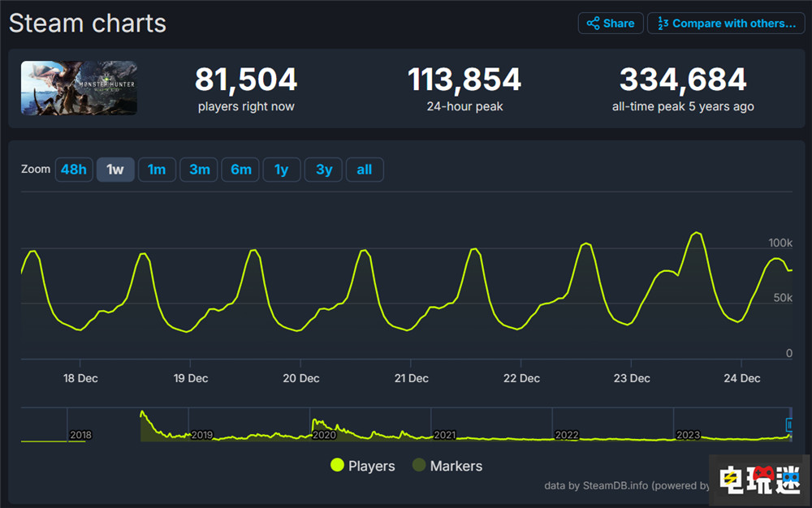Viewport: 812px width, 508px height.
Task: Click the numbered Compare with others icon
Action: pyautogui.click(x=663, y=24)
